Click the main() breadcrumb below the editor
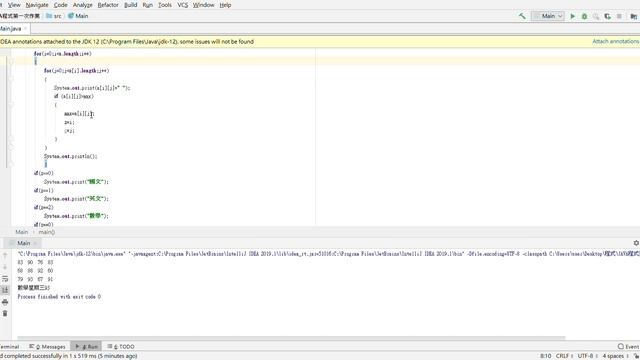Viewport: 640px width, 360px height. (47, 232)
